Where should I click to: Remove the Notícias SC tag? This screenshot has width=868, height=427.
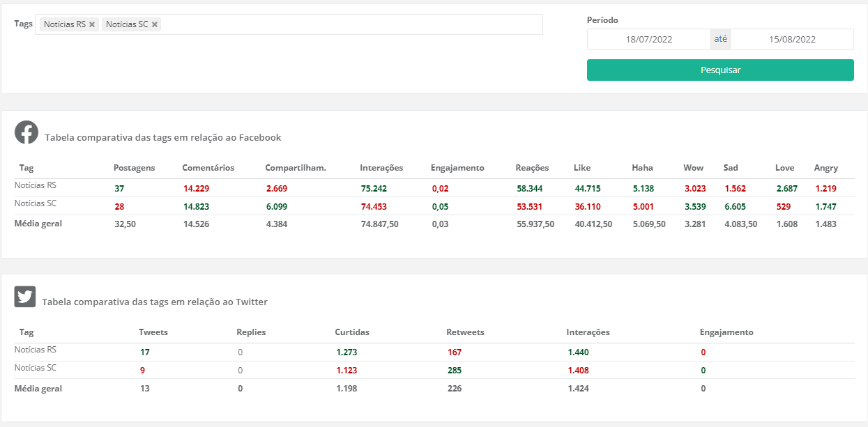155,24
